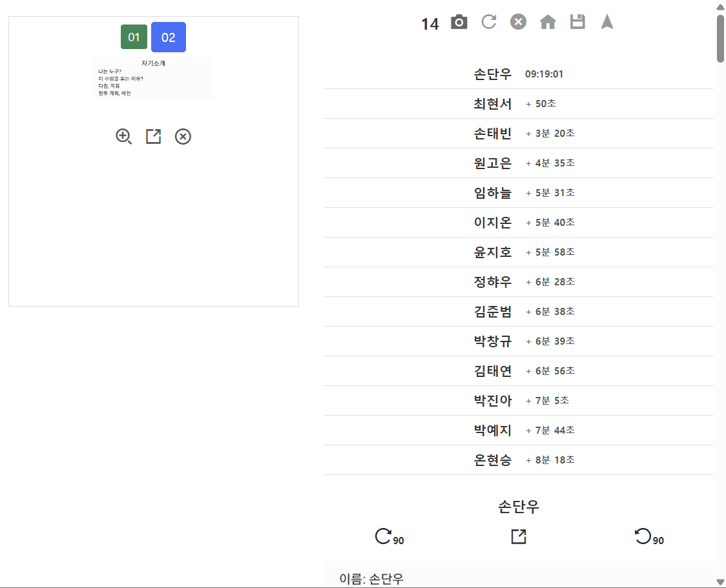Switch to the green 01 tab
Viewport: 726px width, 588px height.
click(x=134, y=37)
